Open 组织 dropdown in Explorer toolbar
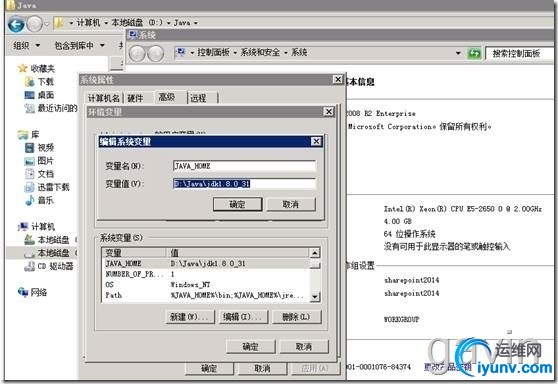This screenshot has height=384, width=558. click(26, 46)
